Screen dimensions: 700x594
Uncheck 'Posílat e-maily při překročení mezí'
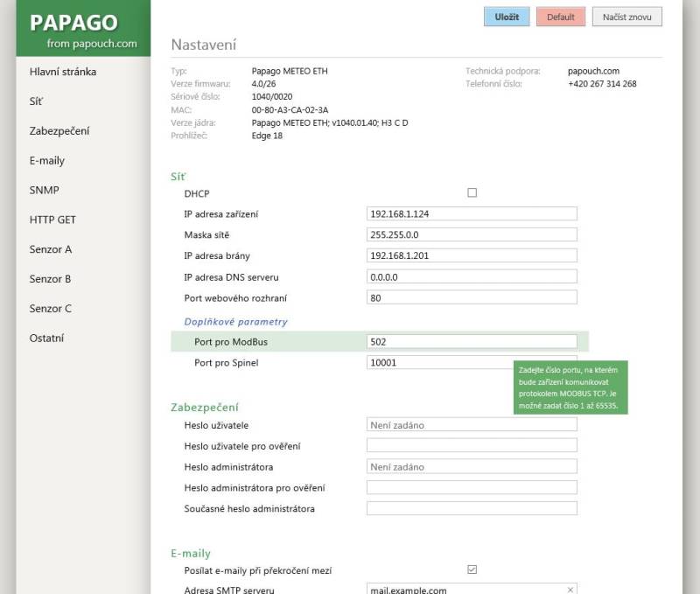click(472, 569)
